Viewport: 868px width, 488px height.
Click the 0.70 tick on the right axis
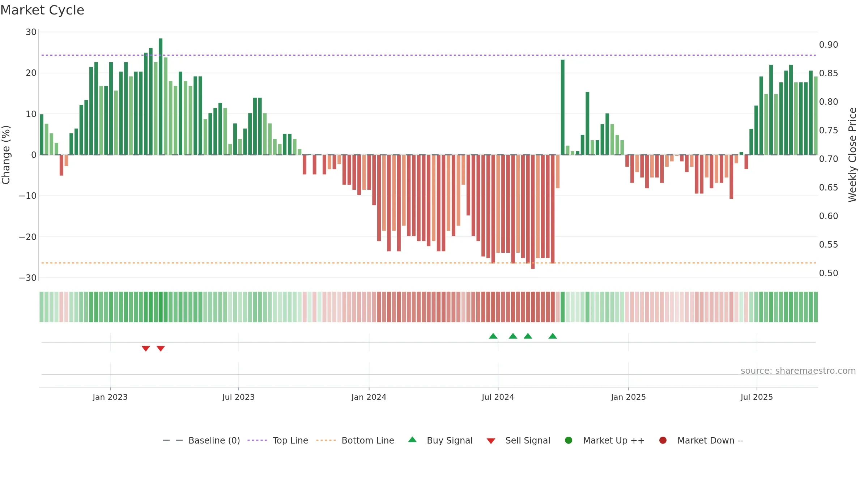tap(829, 159)
